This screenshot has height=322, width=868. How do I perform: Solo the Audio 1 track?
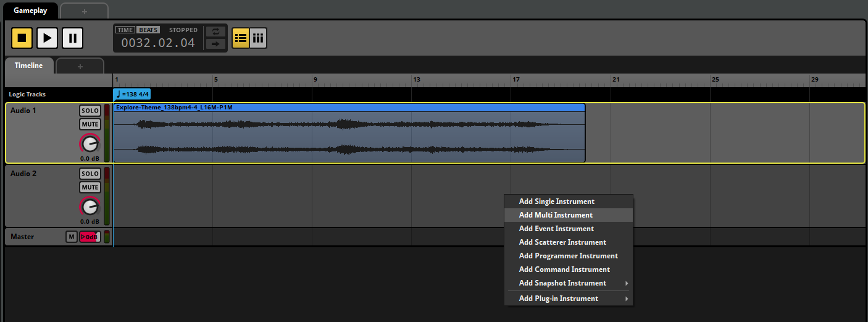[x=90, y=111]
